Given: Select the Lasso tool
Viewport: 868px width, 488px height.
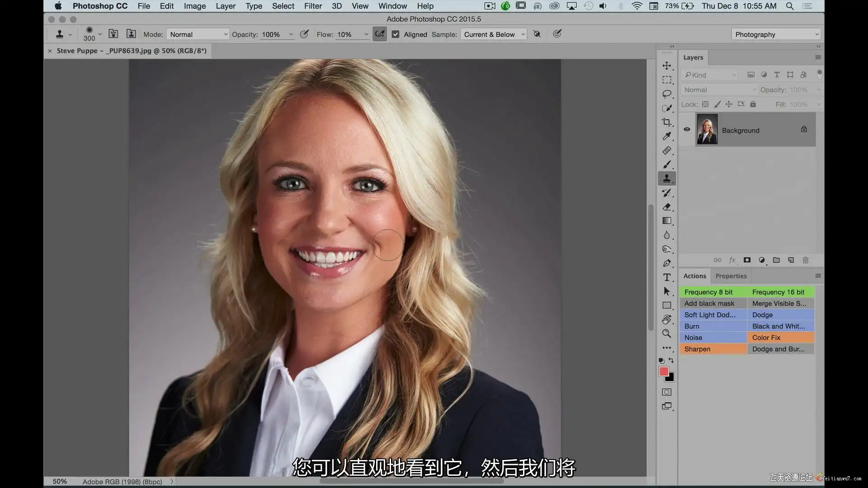Looking at the screenshot, I should pyautogui.click(x=666, y=94).
